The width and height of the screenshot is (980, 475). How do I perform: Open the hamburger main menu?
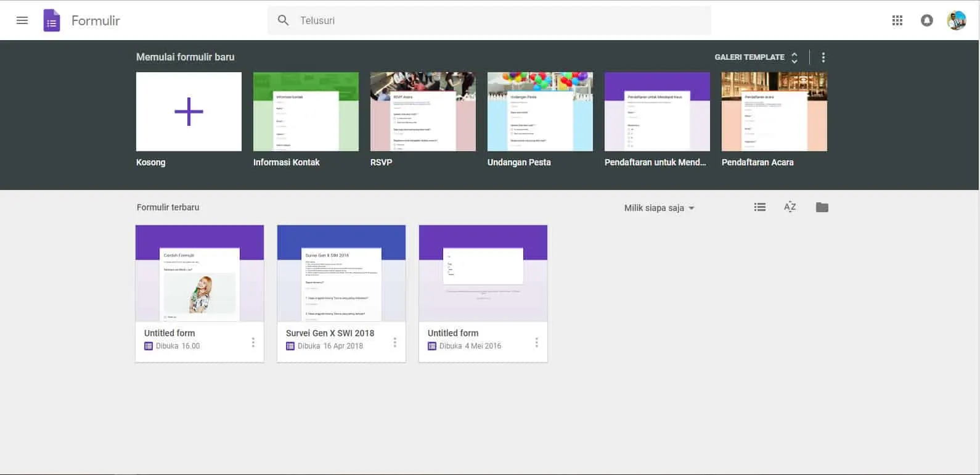coord(22,20)
